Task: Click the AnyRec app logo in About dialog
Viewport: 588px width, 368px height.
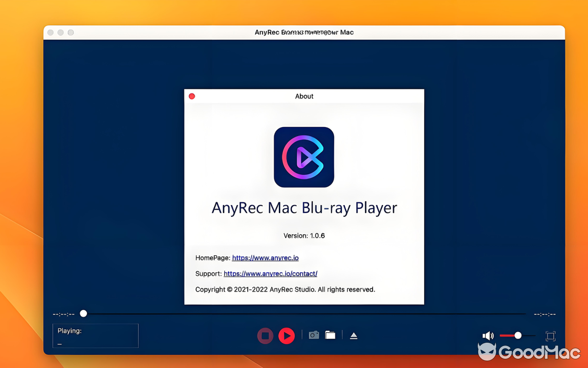Action: 304,157
